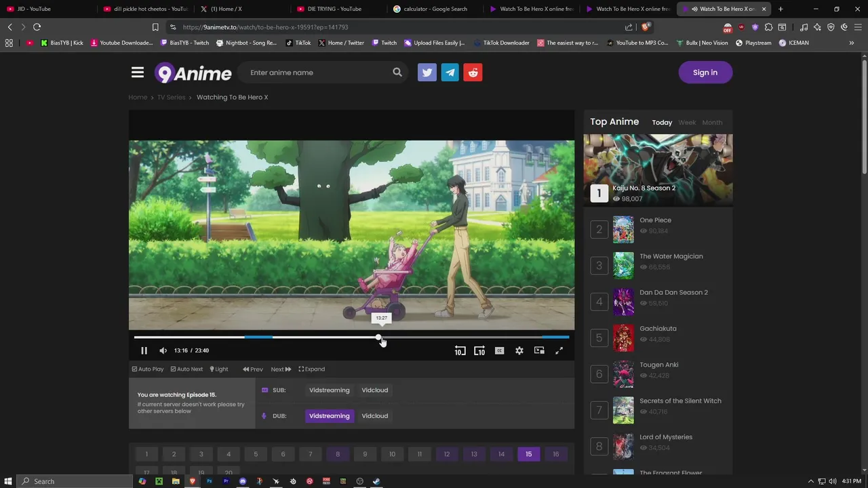Expand the video player
Viewport: 868px width, 488px height.
pos(312,369)
